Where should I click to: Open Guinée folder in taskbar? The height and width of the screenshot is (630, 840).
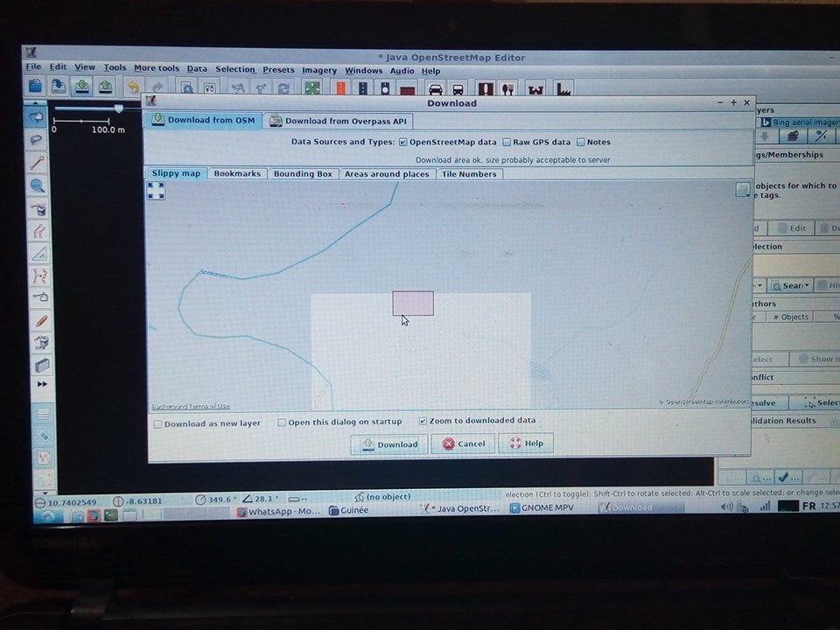349,510
